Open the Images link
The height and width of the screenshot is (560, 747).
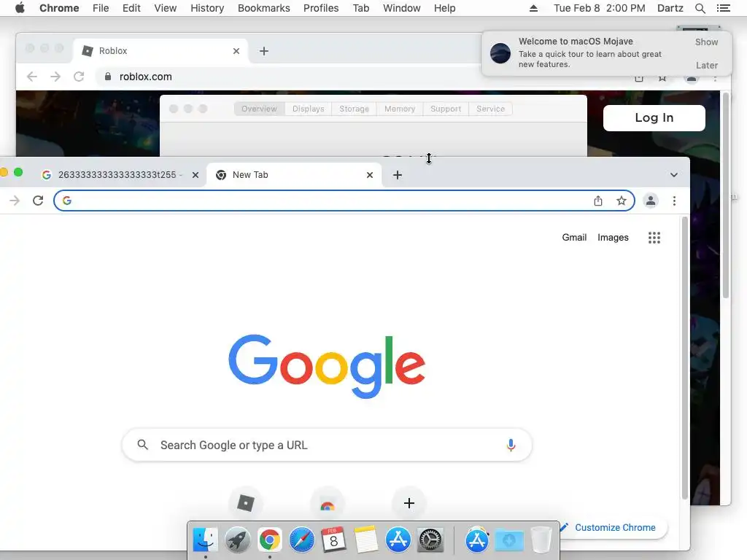point(613,238)
